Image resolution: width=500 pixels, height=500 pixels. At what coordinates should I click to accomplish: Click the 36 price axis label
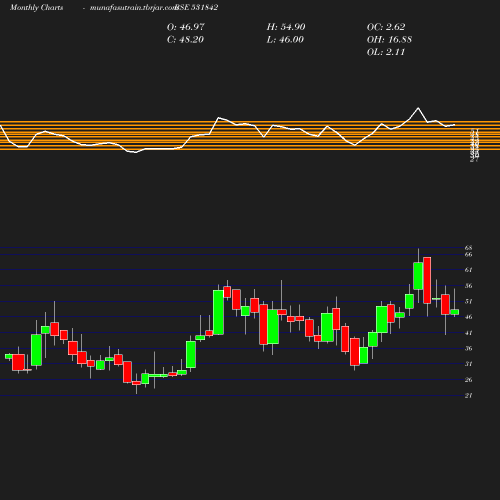(468, 348)
